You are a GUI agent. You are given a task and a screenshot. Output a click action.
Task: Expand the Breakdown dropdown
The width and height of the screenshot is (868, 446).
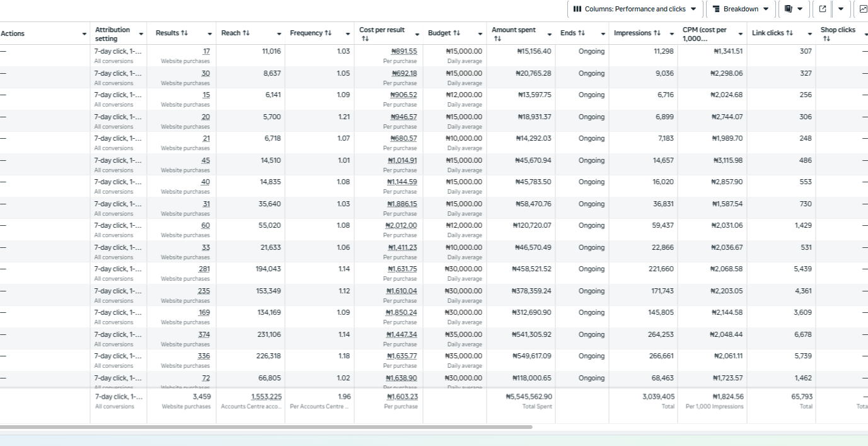pos(740,9)
